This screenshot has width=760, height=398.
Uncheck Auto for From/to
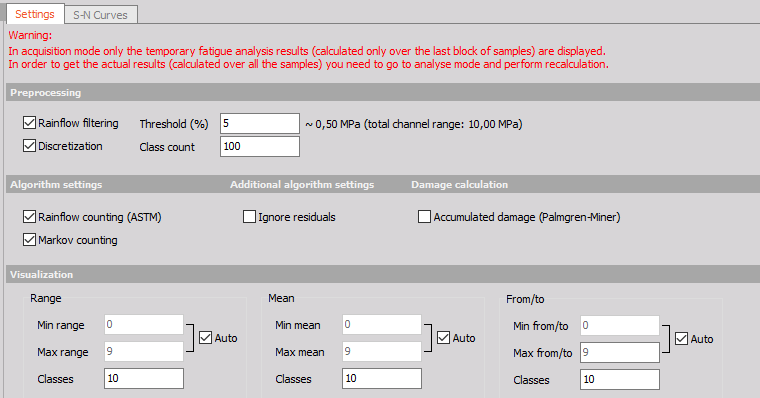click(x=681, y=339)
